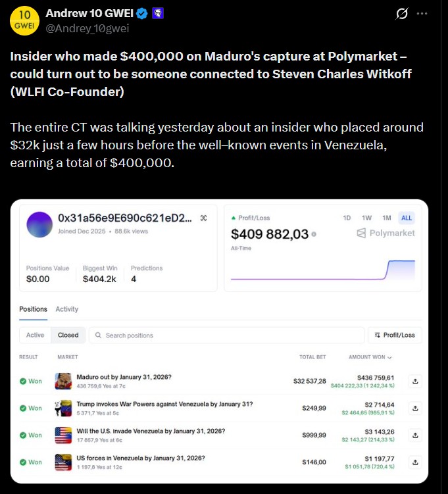Screen dimensions: 448x494
Task: Open the Profit/Loss sort dropdown
Action: click(395, 335)
